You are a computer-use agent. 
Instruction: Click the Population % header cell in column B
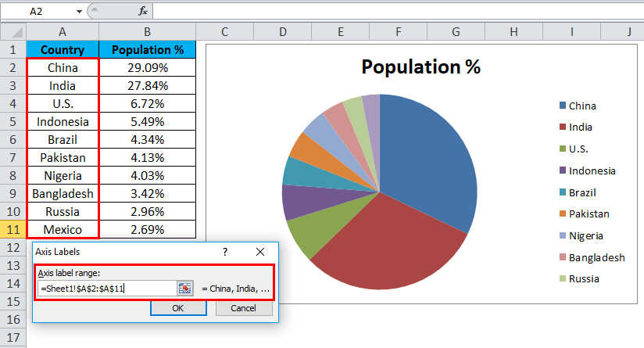148,50
